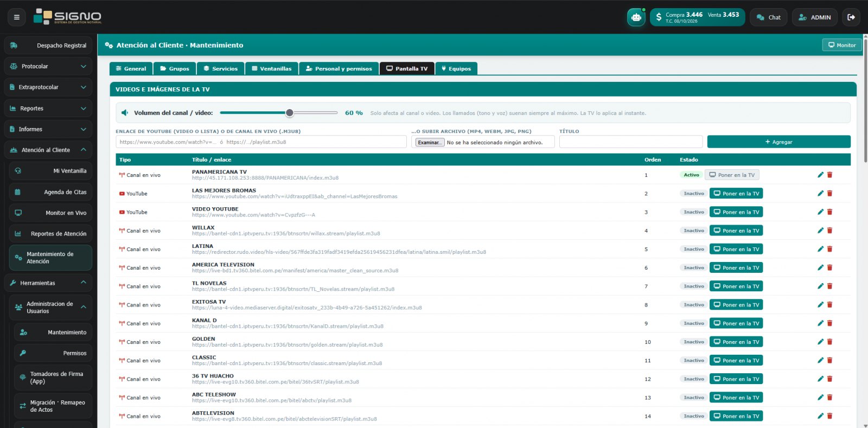Screen dimensions: 868x428
Task: Edit the EXITOSA TV entry
Action: (820, 305)
